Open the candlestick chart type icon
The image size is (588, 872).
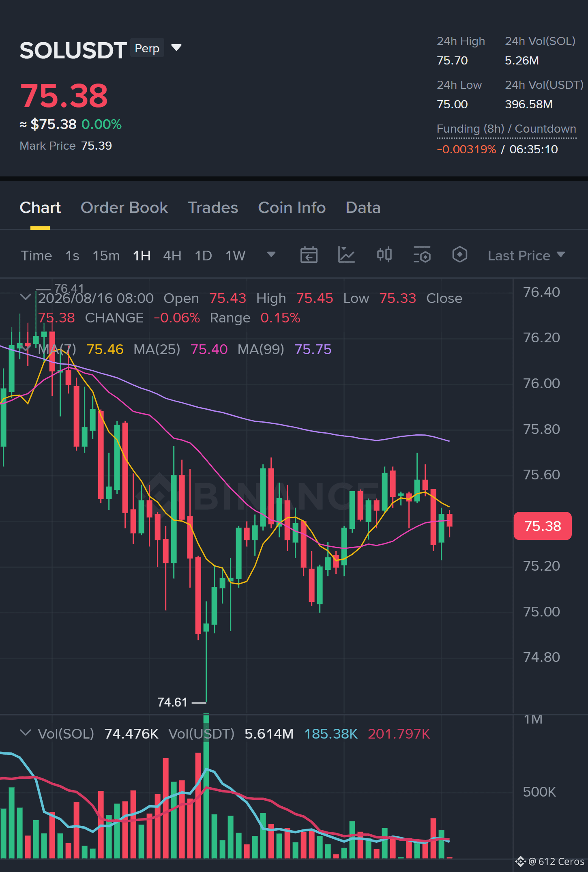coord(384,255)
